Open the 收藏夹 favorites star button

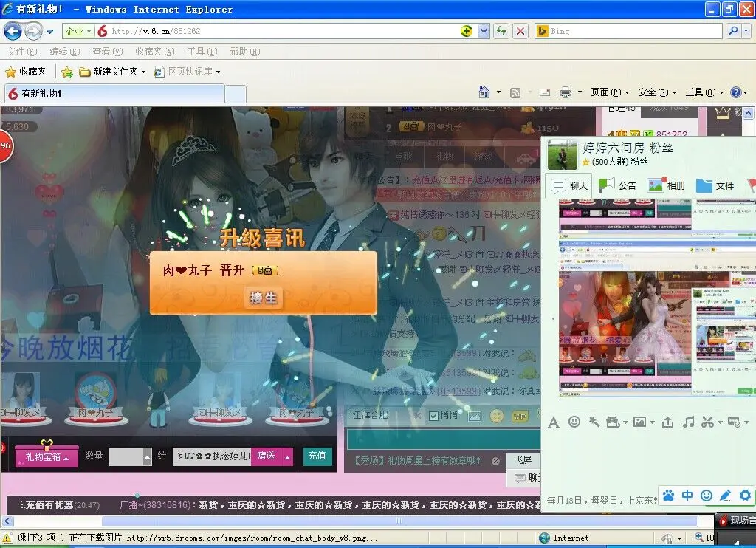click(26, 72)
